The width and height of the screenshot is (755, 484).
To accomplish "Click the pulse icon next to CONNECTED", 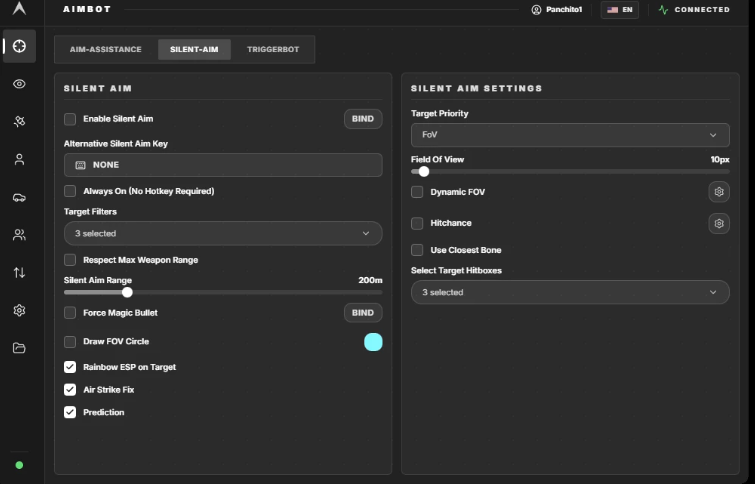I will [664, 10].
